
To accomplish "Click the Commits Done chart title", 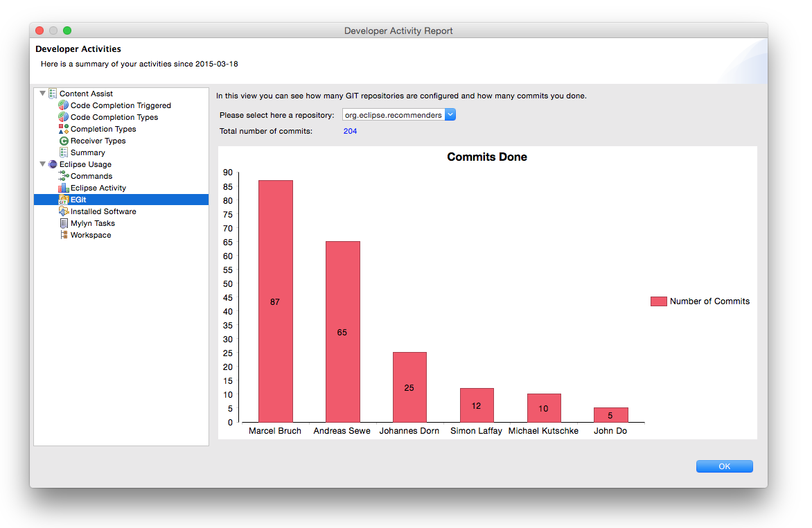I will [x=487, y=157].
